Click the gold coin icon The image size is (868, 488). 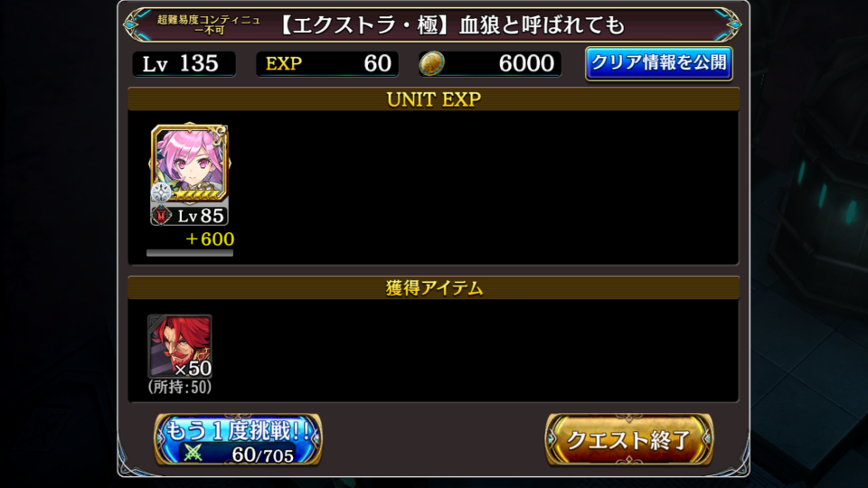click(x=432, y=63)
